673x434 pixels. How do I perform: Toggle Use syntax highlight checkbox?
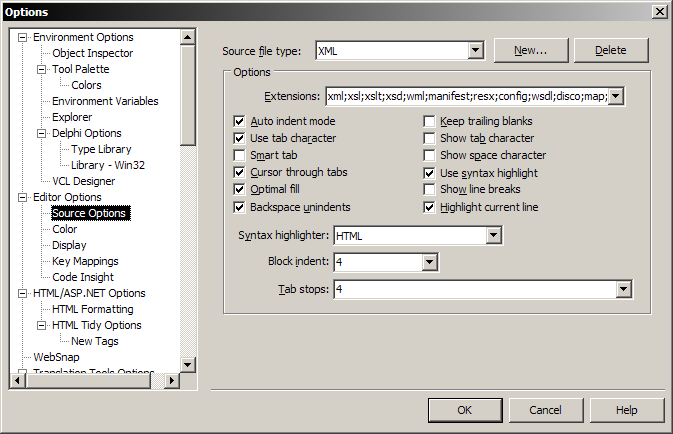coord(429,173)
